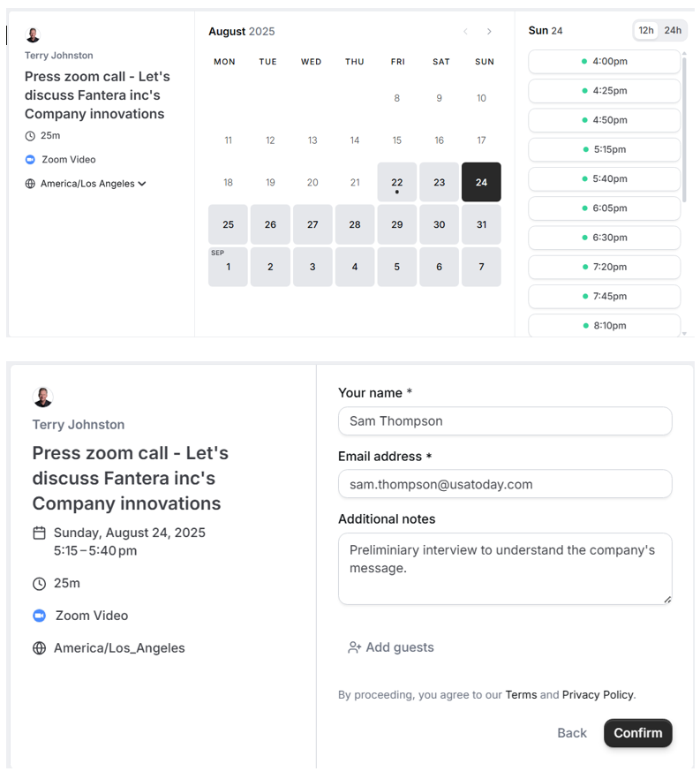The width and height of the screenshot is (700, 779).
Task: Go to next month in calendar
Action: click(489, 32)
